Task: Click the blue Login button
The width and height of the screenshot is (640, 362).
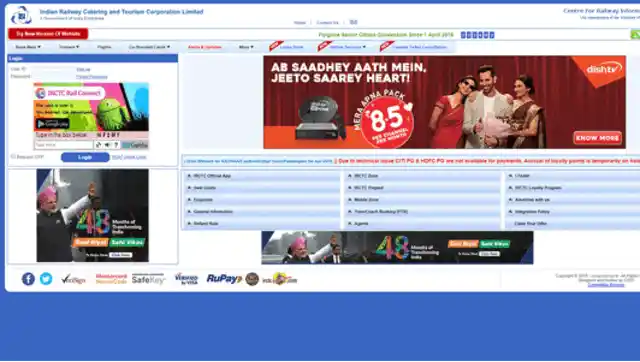Action: coord(85,157)
